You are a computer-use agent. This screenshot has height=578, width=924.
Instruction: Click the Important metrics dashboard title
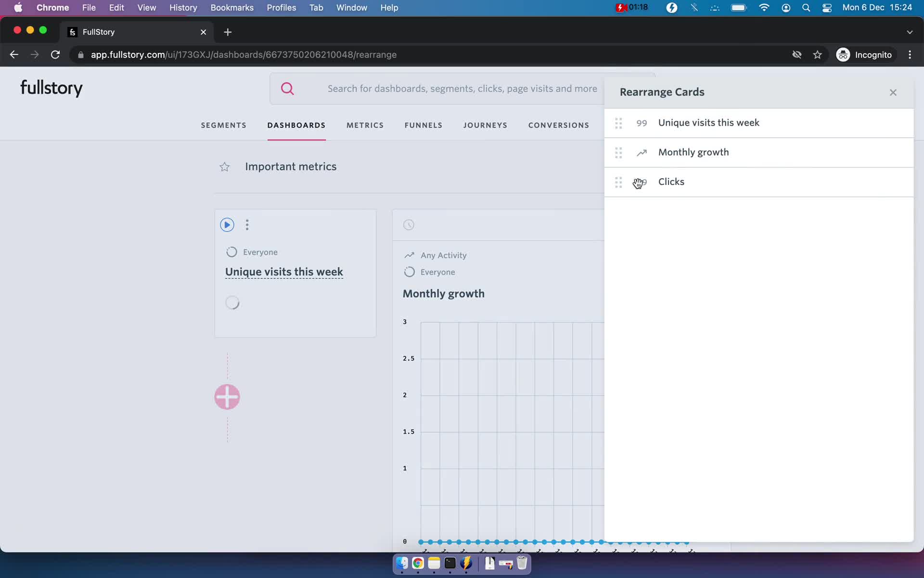[291, 167]
